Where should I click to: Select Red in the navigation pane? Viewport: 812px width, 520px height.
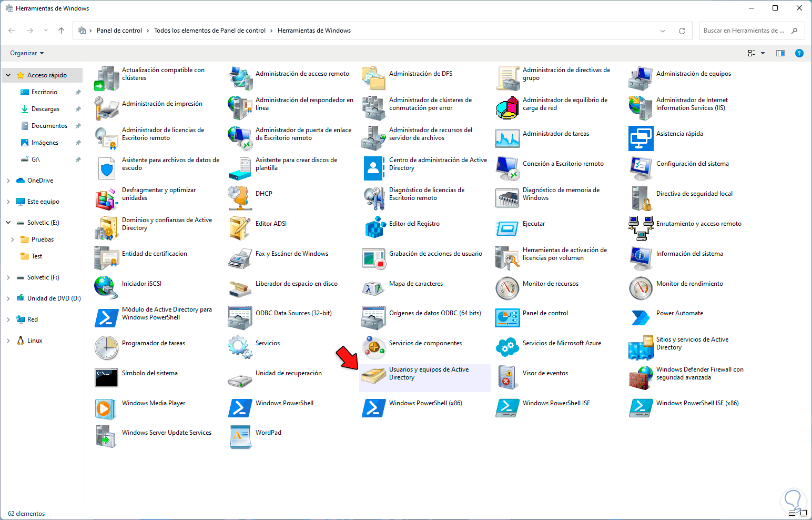(33, 319)
